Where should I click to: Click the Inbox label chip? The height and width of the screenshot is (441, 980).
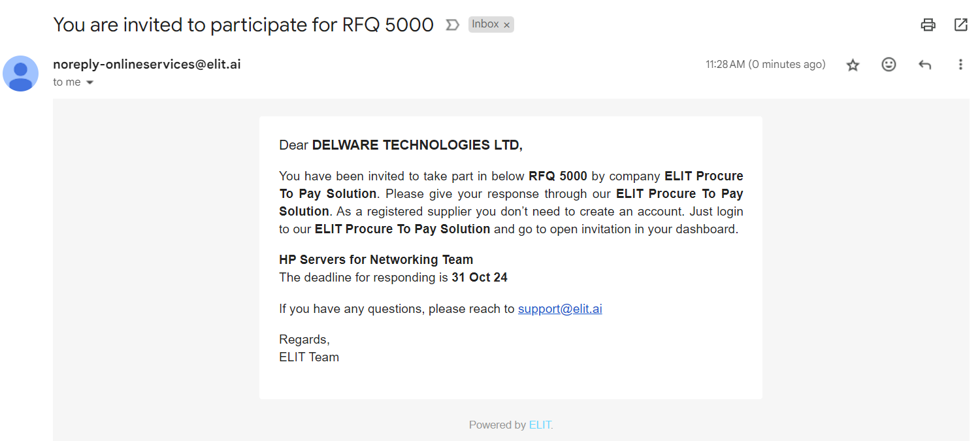(485, 24)
